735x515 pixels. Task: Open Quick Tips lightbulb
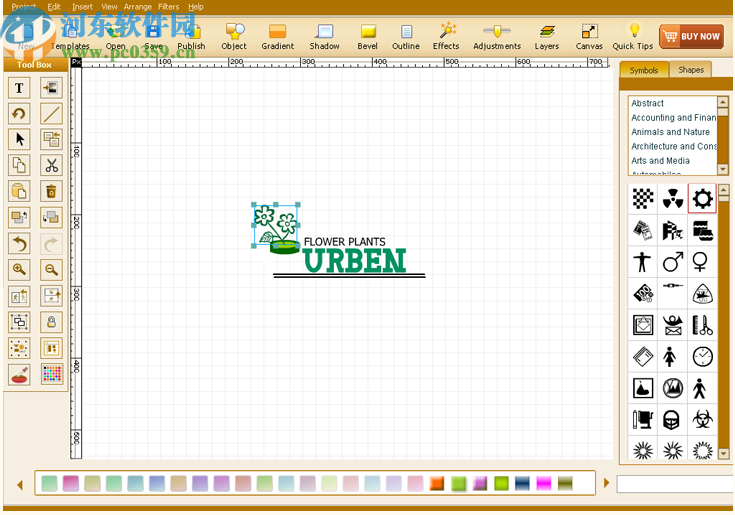pyautogui.click(x=633, y=37)
